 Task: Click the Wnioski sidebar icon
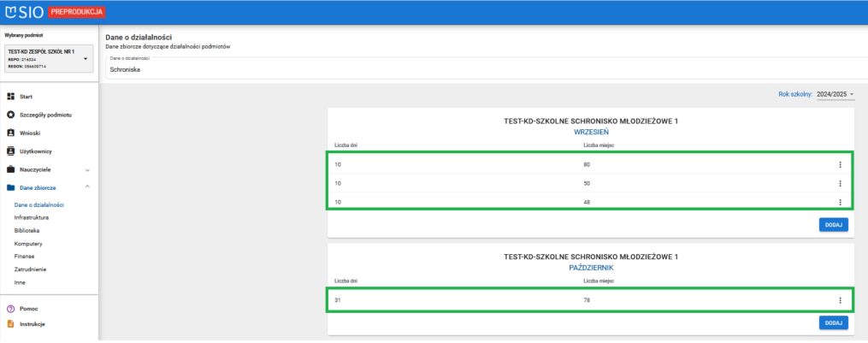(x=10, y=133)
